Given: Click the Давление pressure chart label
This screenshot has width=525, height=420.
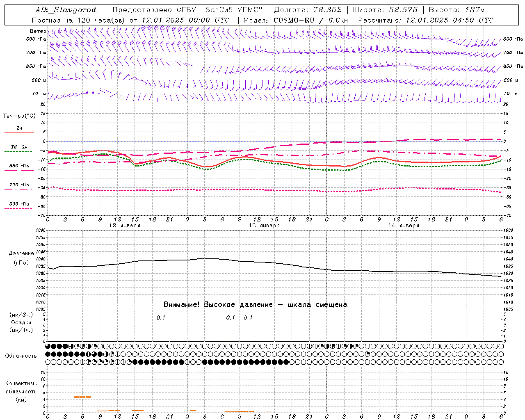Looking at the screenshot, I should 21,253.
